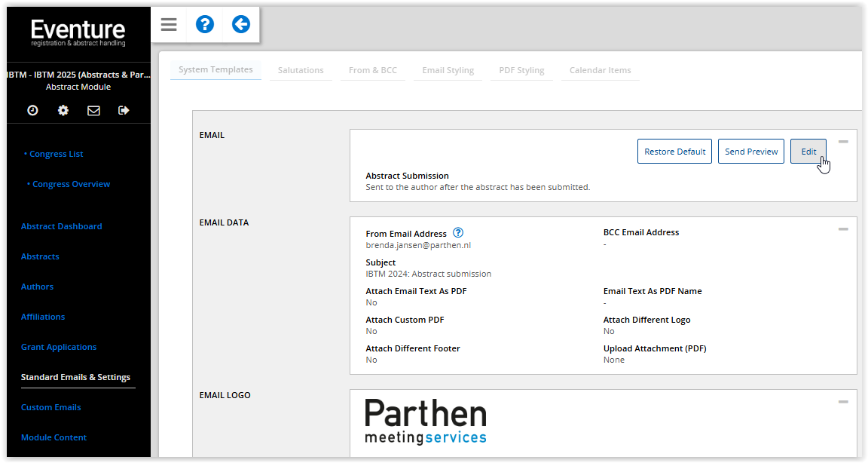The width and height of the screenshot is (868, 463).
Task: Open the settings gear icon in sidebar
Action: click(63, 110)
